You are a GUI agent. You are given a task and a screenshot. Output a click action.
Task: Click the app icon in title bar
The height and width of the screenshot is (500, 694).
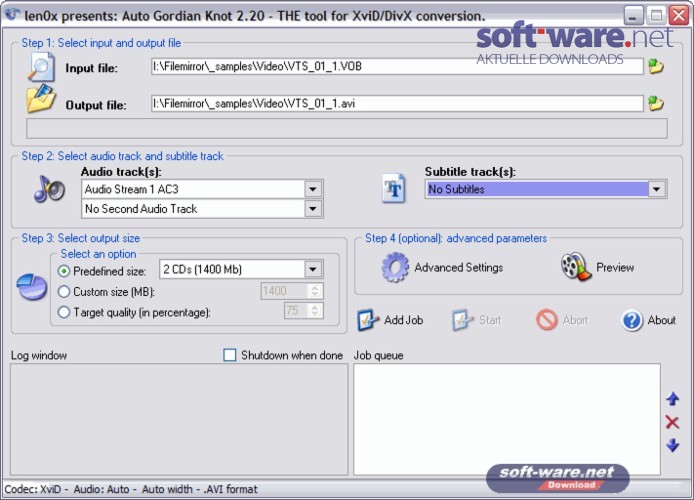click(12, 15)
